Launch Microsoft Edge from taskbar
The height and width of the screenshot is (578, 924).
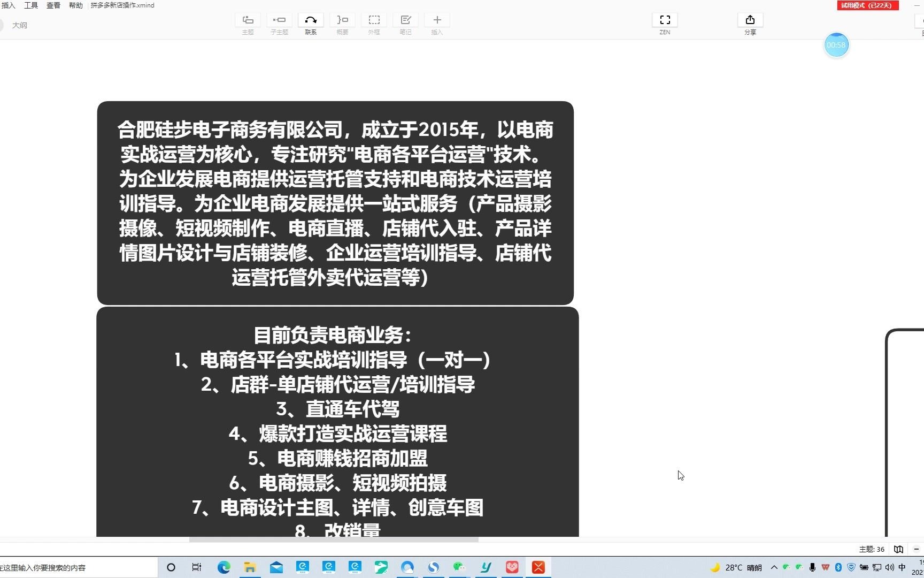[224, 567]
